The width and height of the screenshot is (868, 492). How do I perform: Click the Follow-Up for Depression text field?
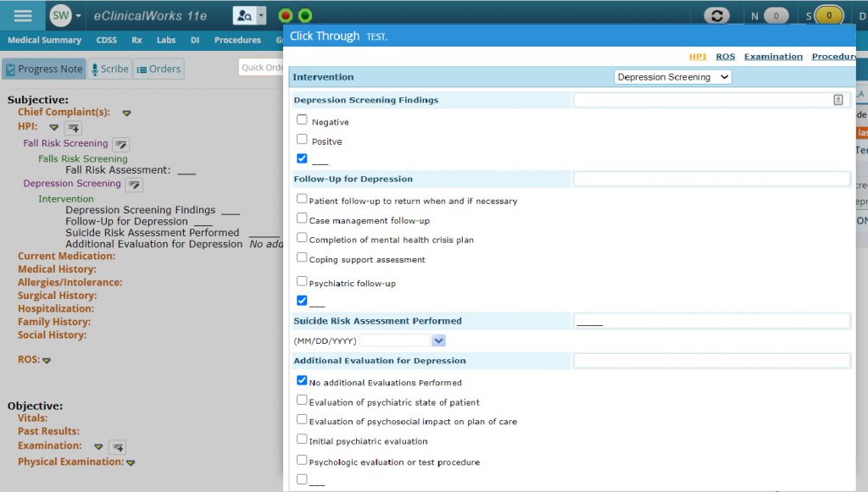click(712, 179)
